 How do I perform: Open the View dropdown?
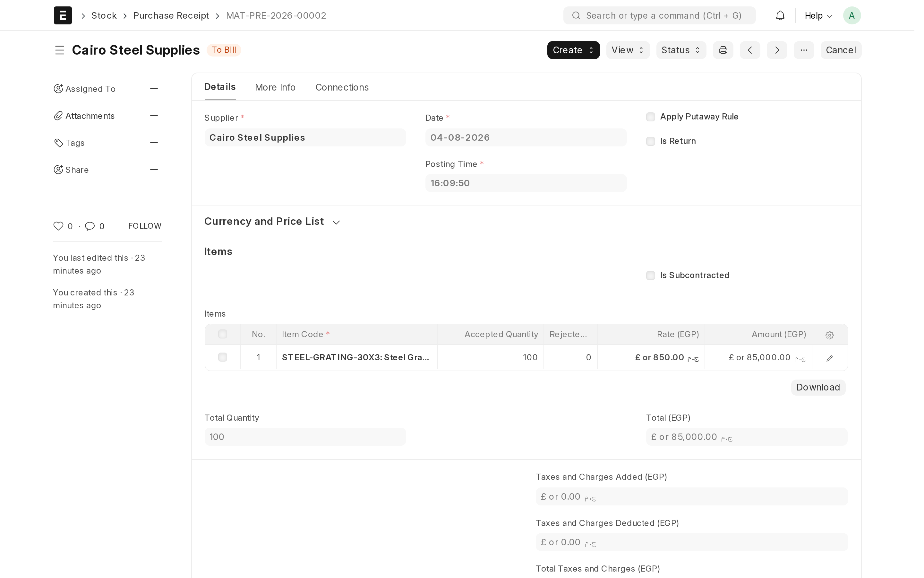(x=628, y=50)
